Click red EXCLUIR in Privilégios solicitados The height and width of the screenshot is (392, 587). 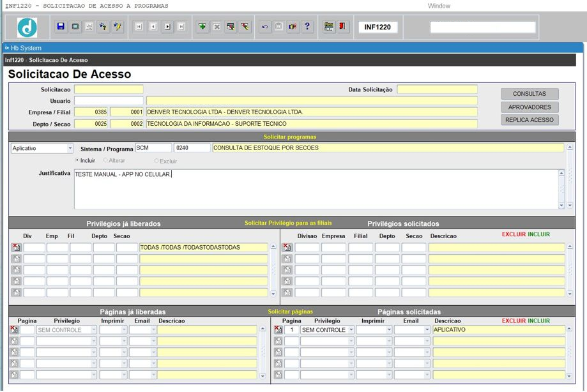click(x=514, y=234)
